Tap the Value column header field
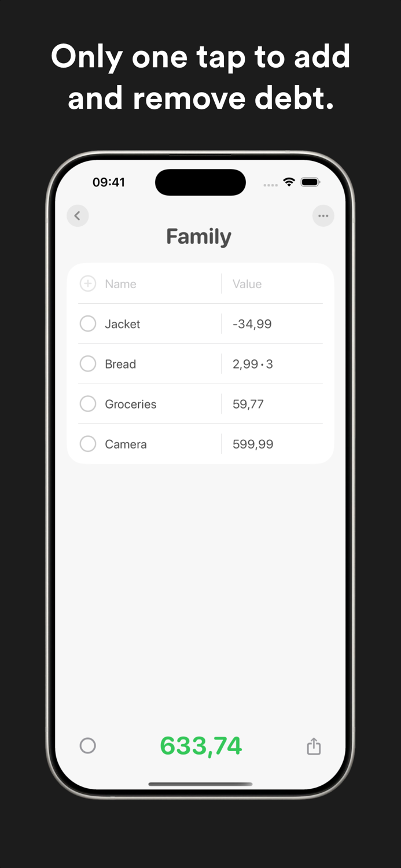 [x=247, y=284]
